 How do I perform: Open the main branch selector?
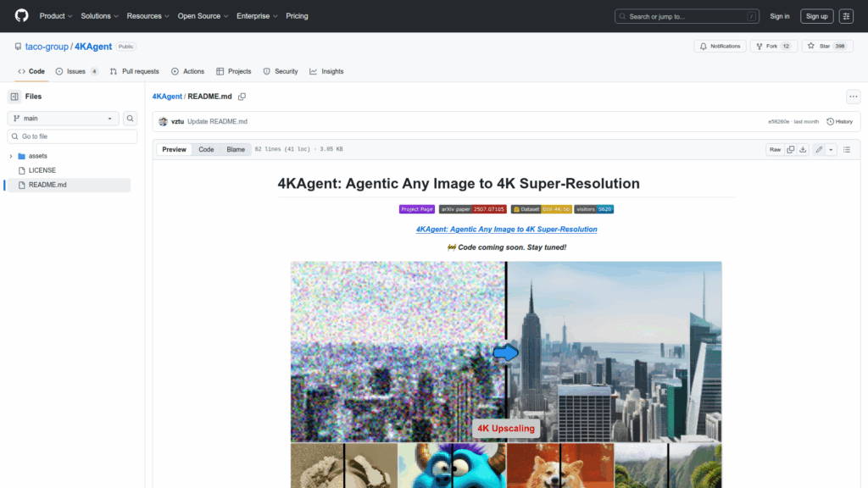point(63,119)
